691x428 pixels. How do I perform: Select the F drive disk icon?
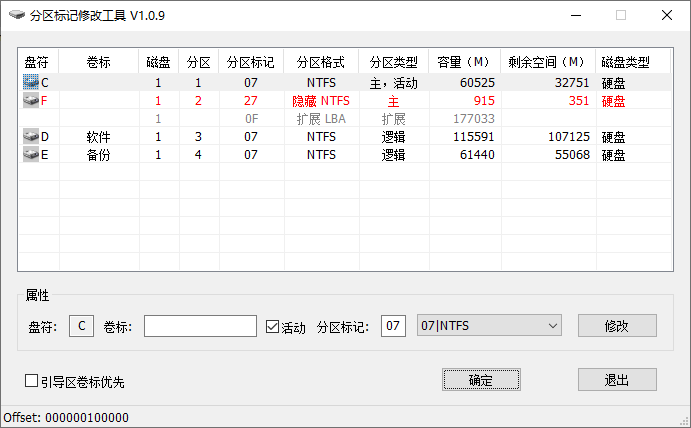tap(31, 100)
